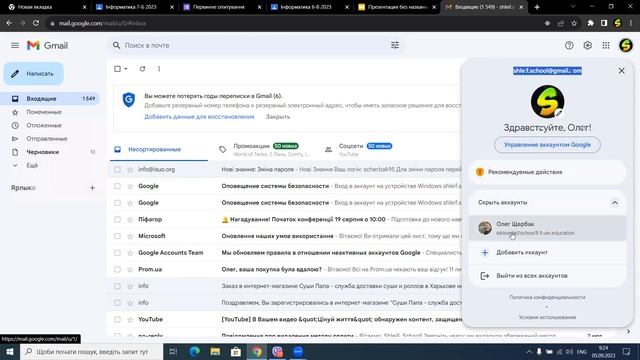Open Политика конфиденциальности link

point(547,297)
